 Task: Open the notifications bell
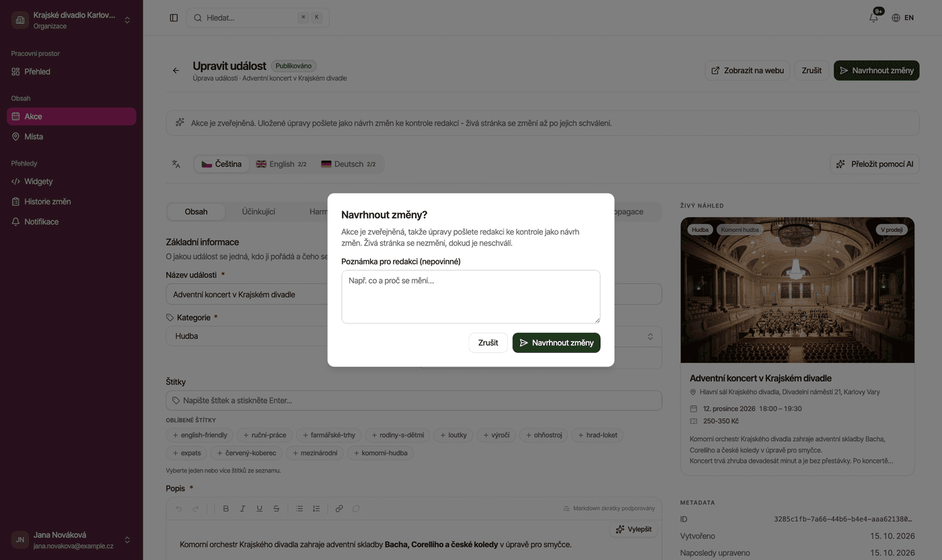[x=873, y=18]
